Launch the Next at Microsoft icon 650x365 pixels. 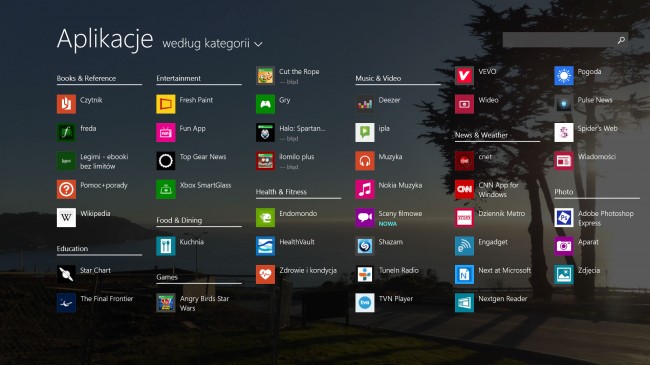[x=464, y=274]
